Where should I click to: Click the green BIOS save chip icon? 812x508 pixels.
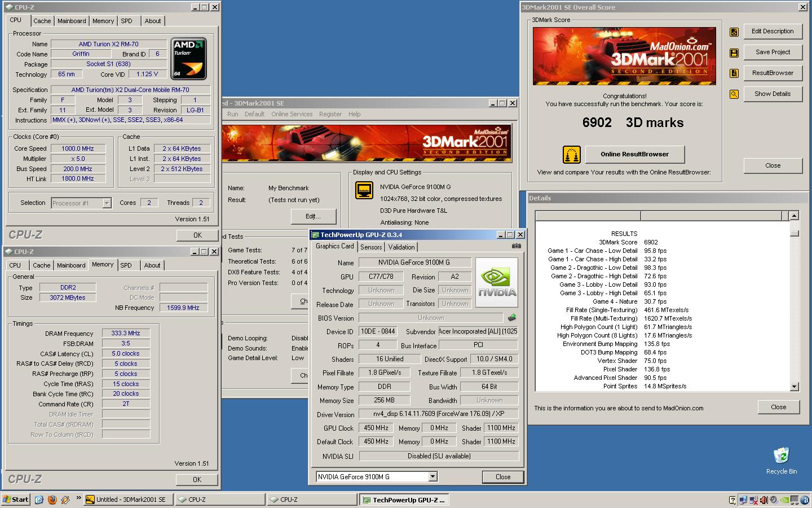click(512, 318)
